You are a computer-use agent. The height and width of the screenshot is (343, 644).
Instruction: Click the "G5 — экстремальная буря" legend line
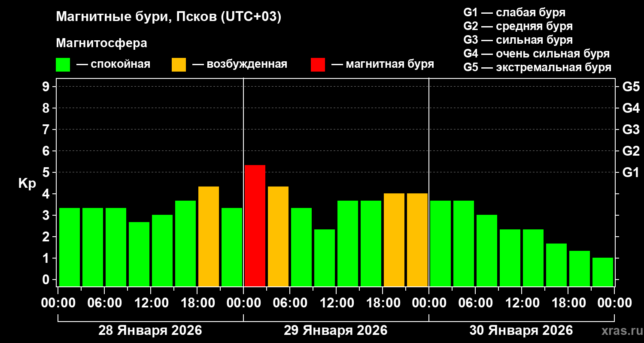coord(538,67)
